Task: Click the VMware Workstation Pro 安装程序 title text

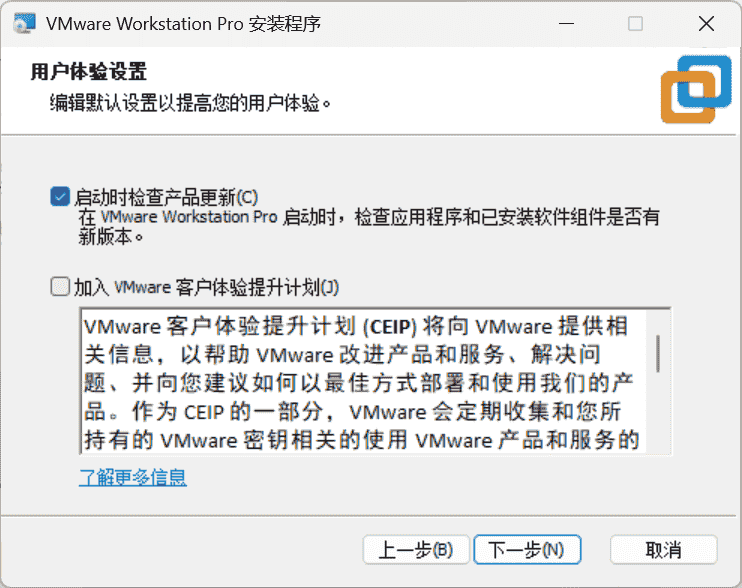Action: pyautogui.click(x=184, y=24)
